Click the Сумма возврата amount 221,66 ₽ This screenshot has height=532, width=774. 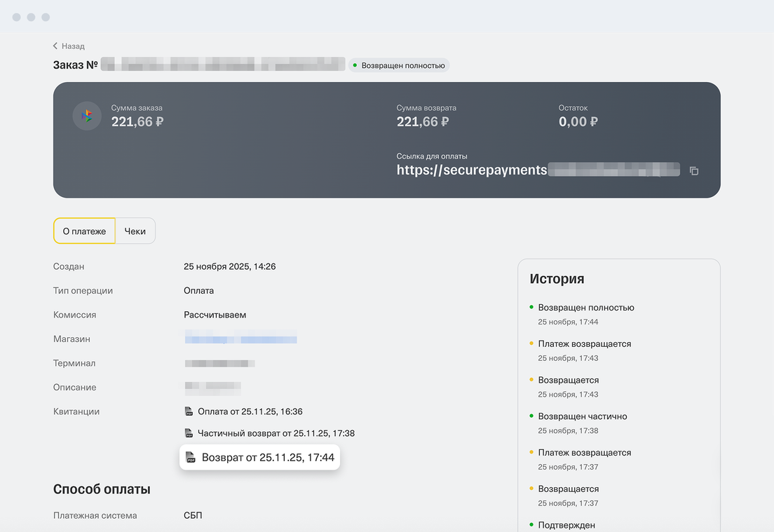pos(422,122)
